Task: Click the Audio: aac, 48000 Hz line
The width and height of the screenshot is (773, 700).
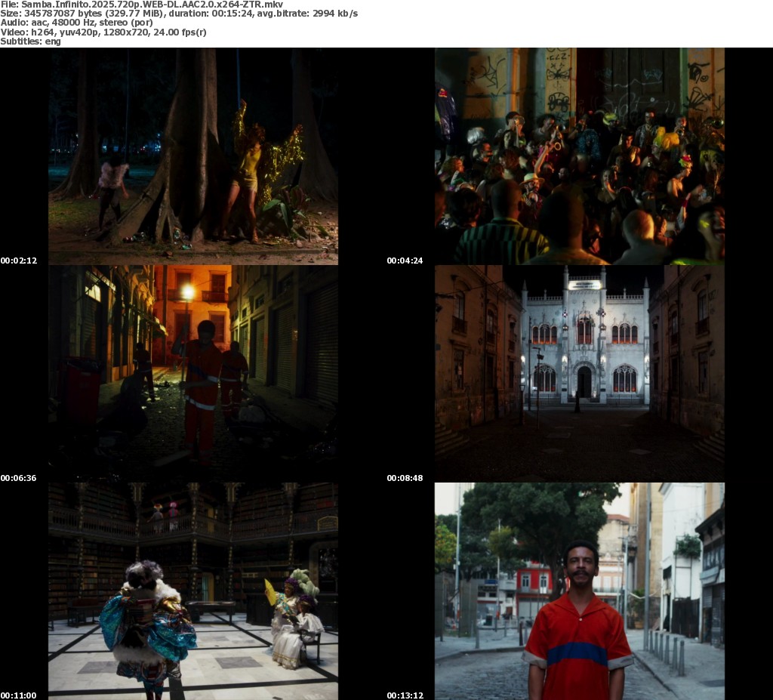Action: [x=76, y=23]
